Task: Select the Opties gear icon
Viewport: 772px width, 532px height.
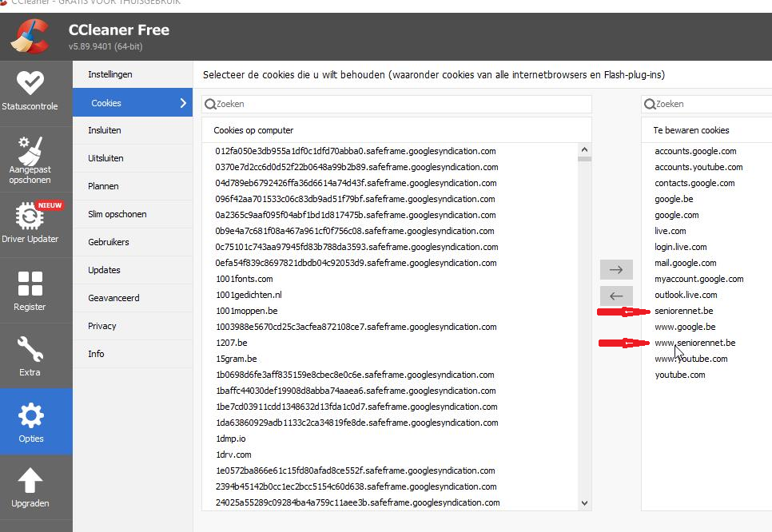Action: tap(30, 416)
